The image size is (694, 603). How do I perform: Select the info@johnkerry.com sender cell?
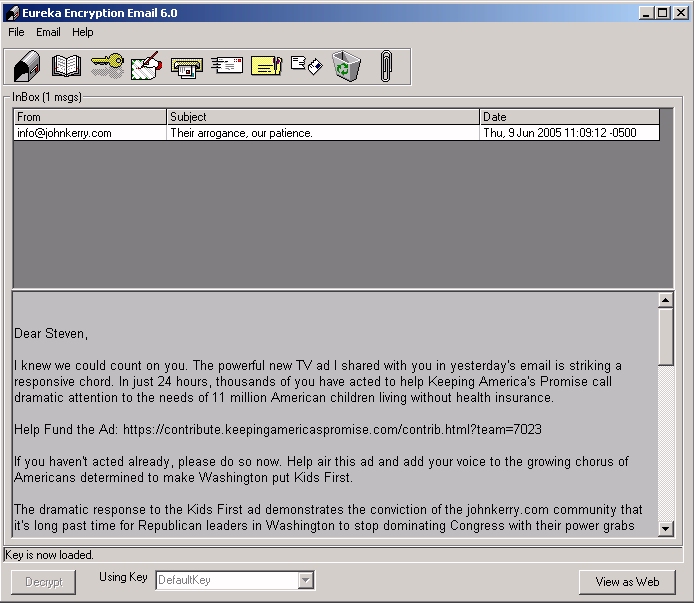(x=90, y=133)
